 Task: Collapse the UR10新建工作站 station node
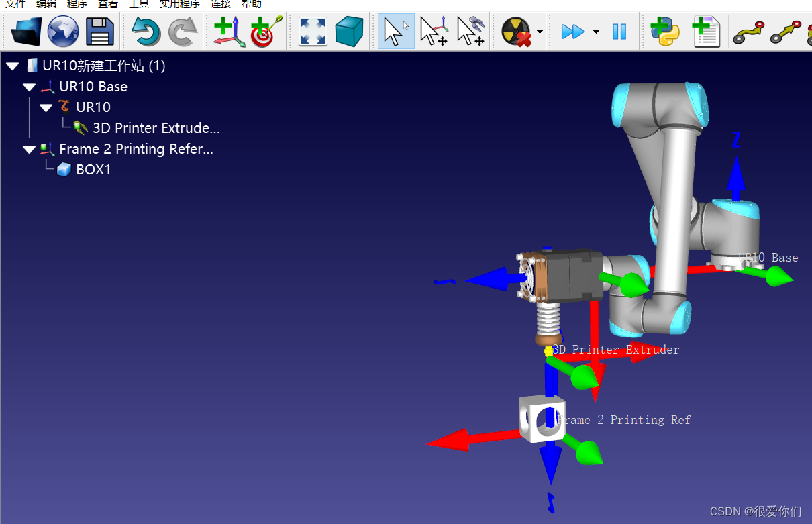[x=11, y=66]
